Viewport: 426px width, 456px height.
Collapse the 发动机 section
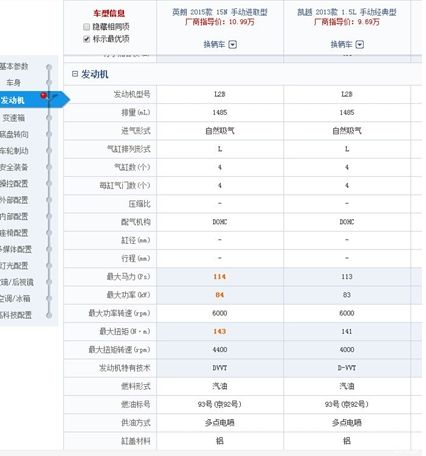pos(75,74)
